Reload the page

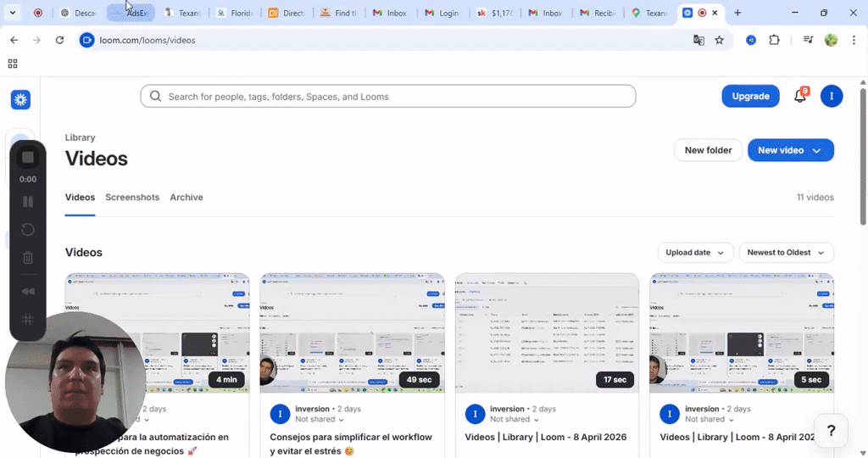(x=60, y=40)
